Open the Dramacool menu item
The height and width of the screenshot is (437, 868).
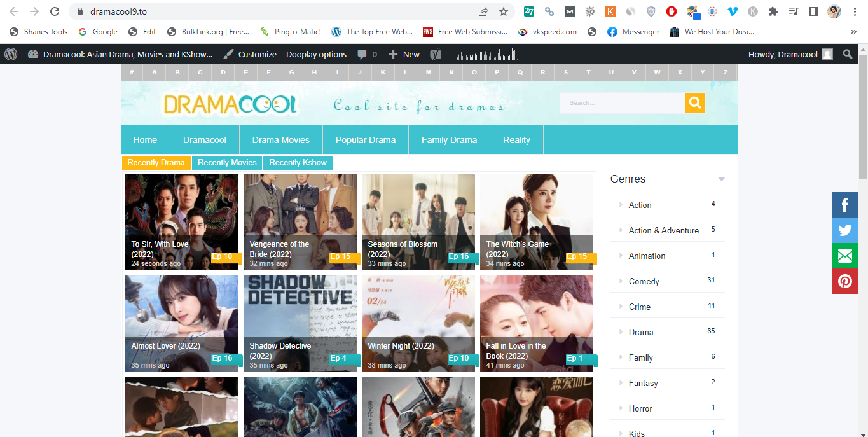click(x=205, y=140)
